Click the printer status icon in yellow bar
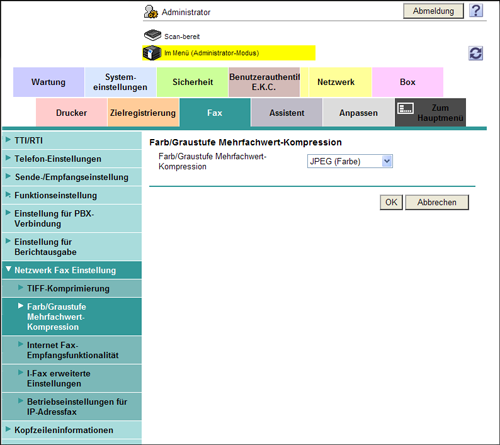The height and width of the screenshot is (445, 500). 152,53
